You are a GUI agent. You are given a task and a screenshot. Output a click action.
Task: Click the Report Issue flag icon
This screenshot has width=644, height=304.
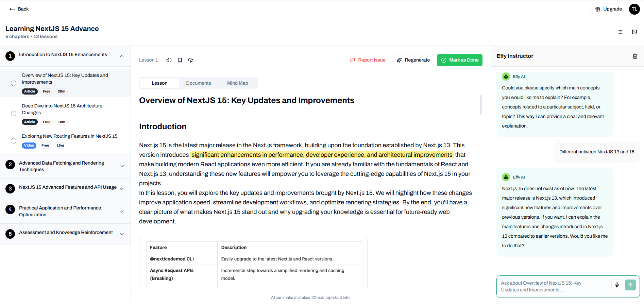point(353,60)
